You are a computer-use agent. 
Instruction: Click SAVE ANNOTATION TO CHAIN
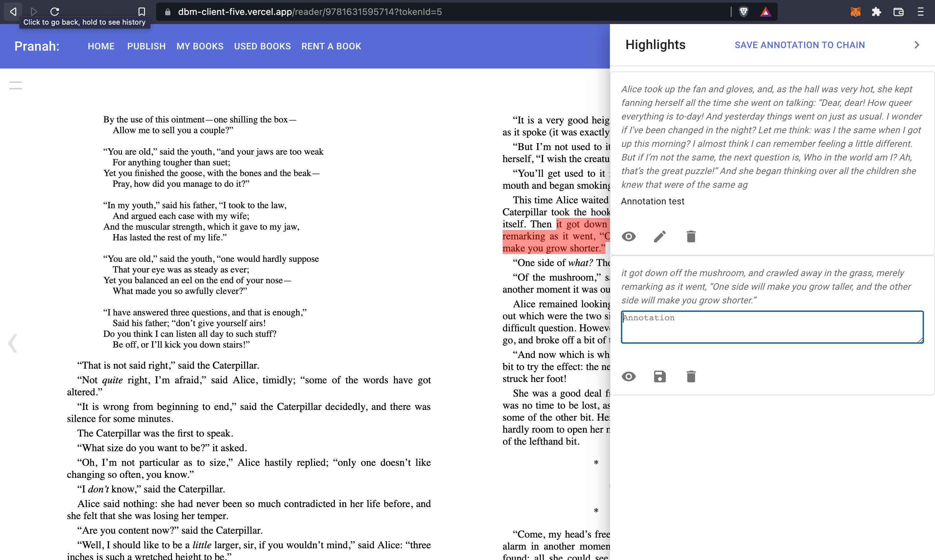(x=799, y=45)
